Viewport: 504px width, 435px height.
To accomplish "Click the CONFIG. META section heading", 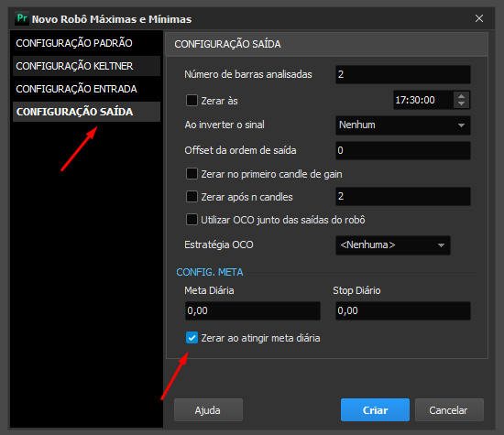I will [210, 272].
